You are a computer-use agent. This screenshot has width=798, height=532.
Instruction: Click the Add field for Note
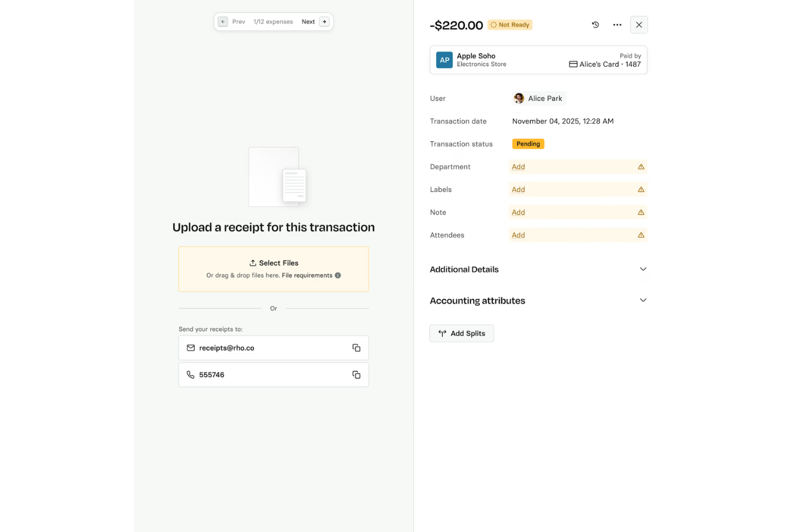click(x=518, y=212)
